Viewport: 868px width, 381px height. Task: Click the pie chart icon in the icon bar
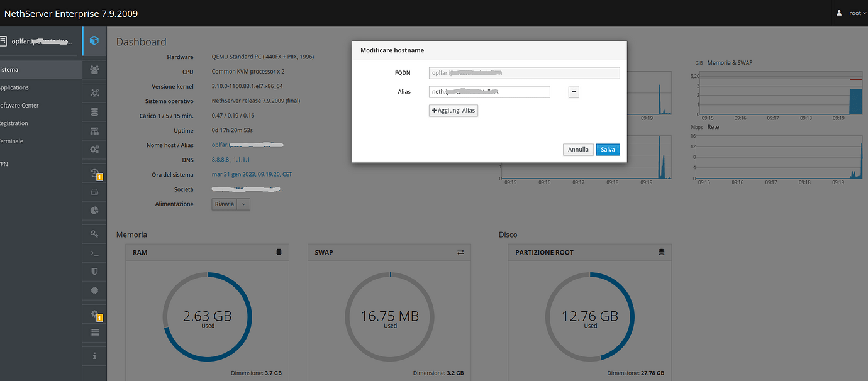click(x=94, y=210)
